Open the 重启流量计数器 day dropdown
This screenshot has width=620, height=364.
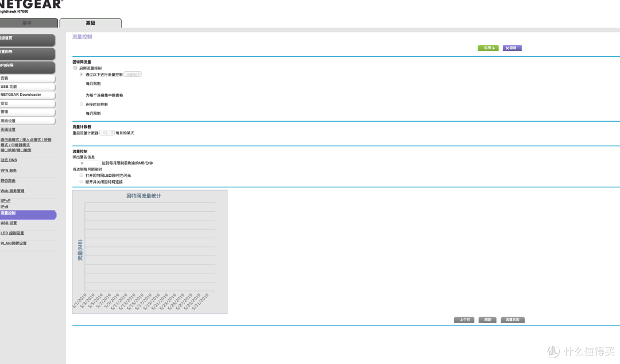(x=107, y=133)
